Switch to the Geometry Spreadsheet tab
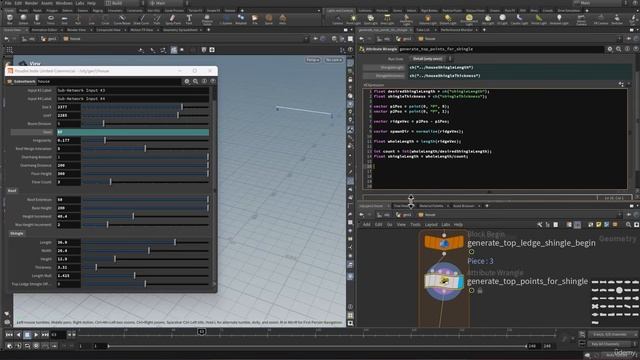Screen dimensions: 640x360 (180, 30)
